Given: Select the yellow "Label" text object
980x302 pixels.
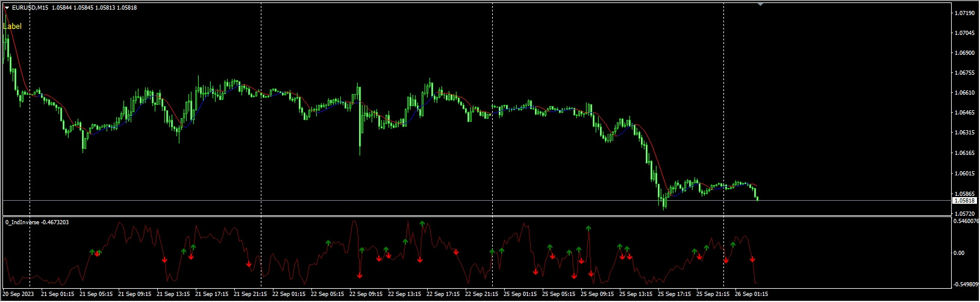Looking at the screenshot, I should 12,27.
